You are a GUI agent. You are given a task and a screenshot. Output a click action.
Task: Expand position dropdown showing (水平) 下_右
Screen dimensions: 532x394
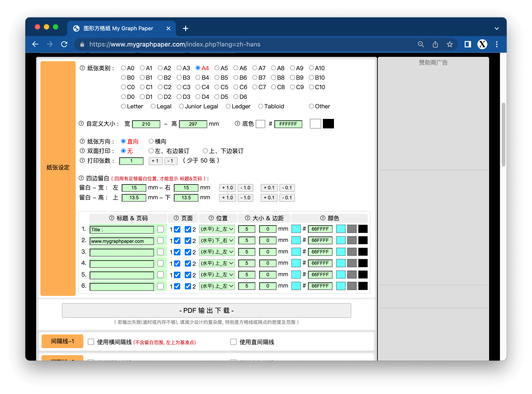click(x=217, y=241)
